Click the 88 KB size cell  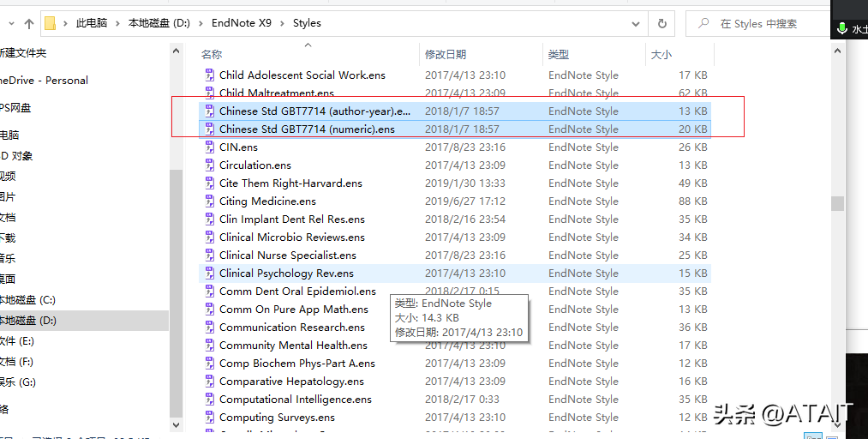pos(693,201)
